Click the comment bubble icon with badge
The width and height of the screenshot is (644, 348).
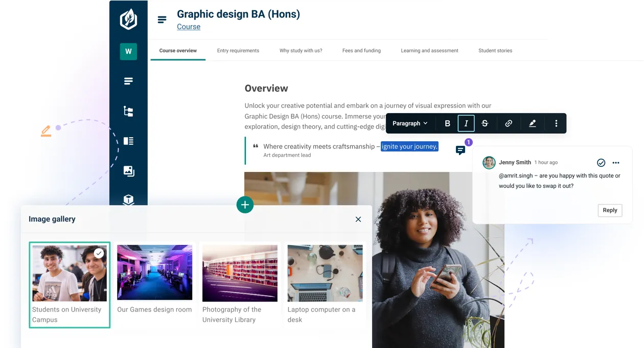461,150
